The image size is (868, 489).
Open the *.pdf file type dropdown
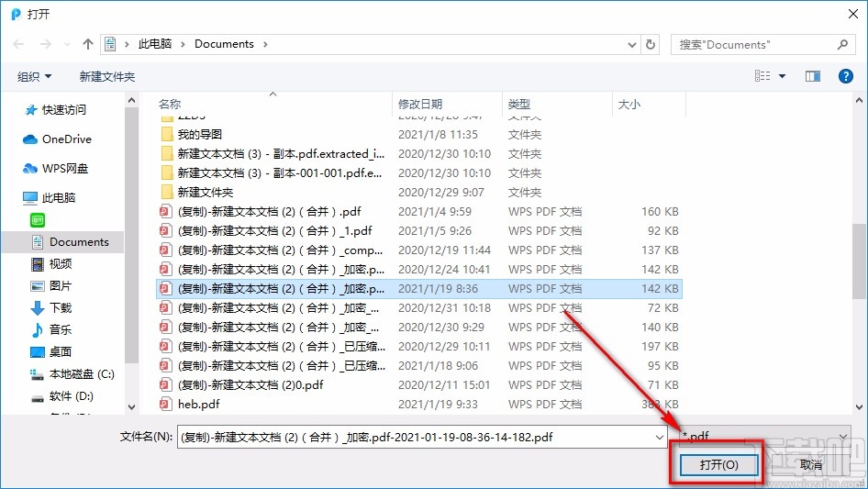point(766,437)
